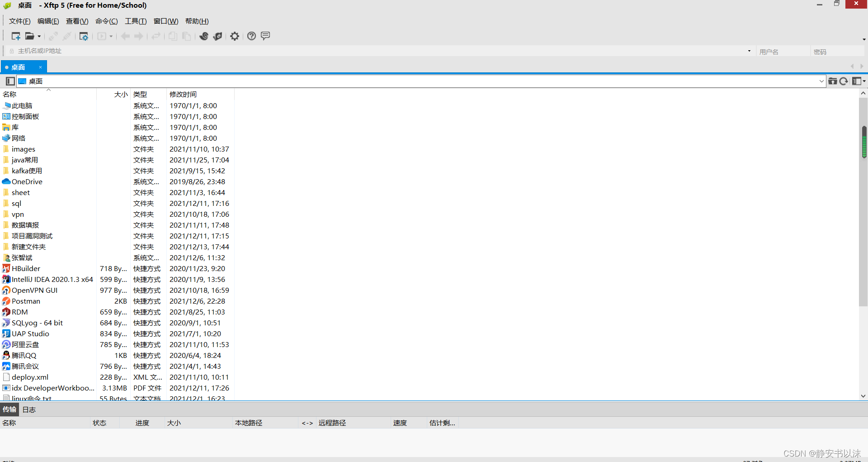Click the file list scroll up arrow
Screen dimensions: 868x462
coord(863,93)
